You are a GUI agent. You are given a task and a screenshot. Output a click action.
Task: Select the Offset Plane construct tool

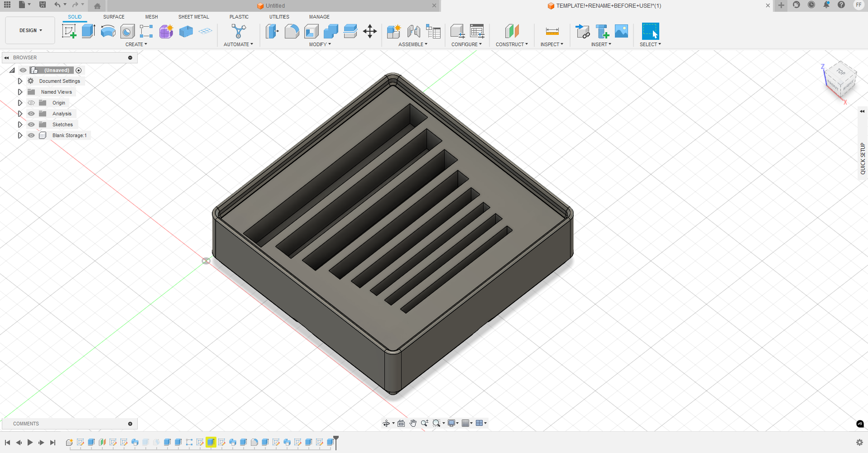click(x=512, y=31)
